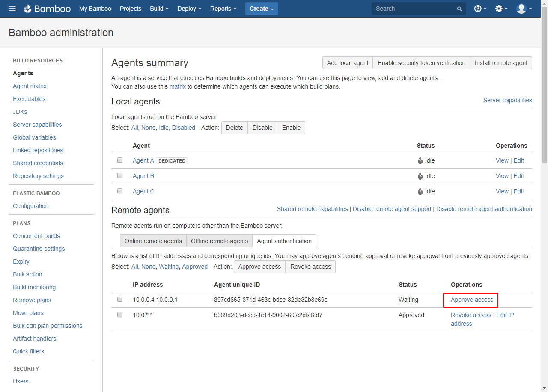Focus the Search input field
Image resolution: width=548 pixels, height=392 pixels.
(419, 9)
